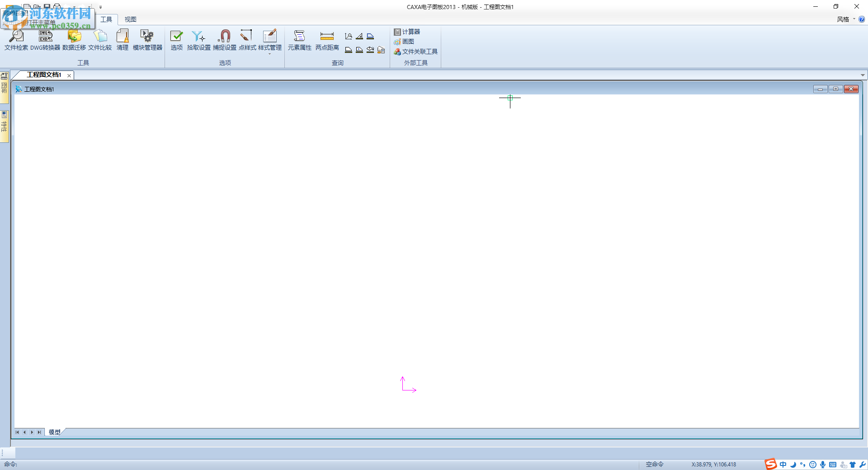Viewport: 868px width, 470px height.
Task: Click the Sogou input method S icon
Action: pyautogui.click(x=770, y=464)
